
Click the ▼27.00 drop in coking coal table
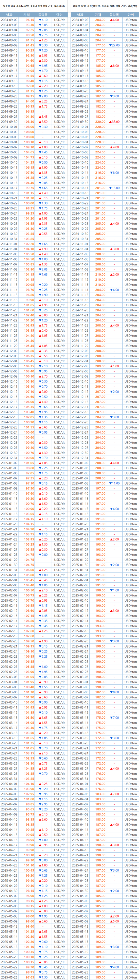coord(114,45)
